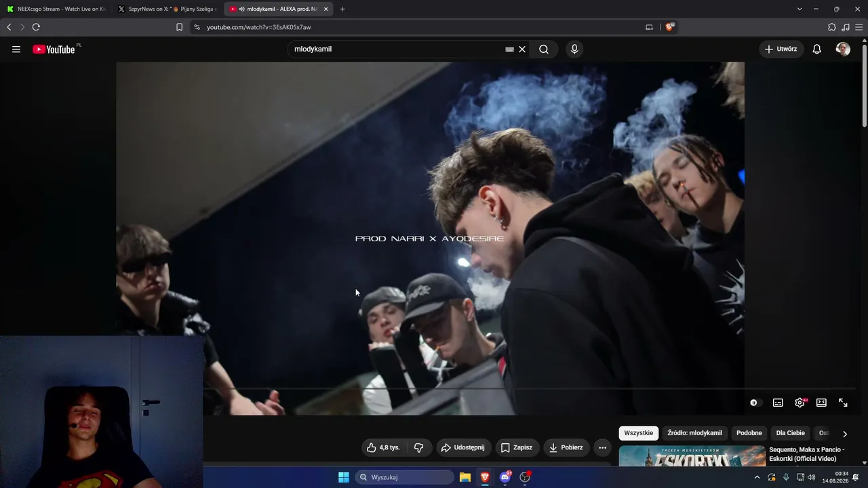Select the Dla Ciebie filter chip
This screenshot has height=488, width=868.
pyautogui.click(x=791, y=433)
